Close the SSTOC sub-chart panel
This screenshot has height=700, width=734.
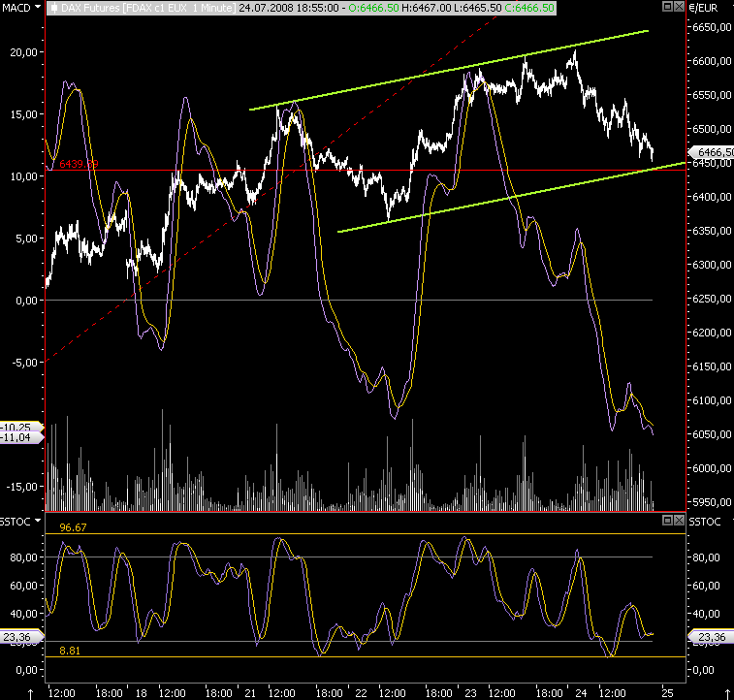(679, 520)
